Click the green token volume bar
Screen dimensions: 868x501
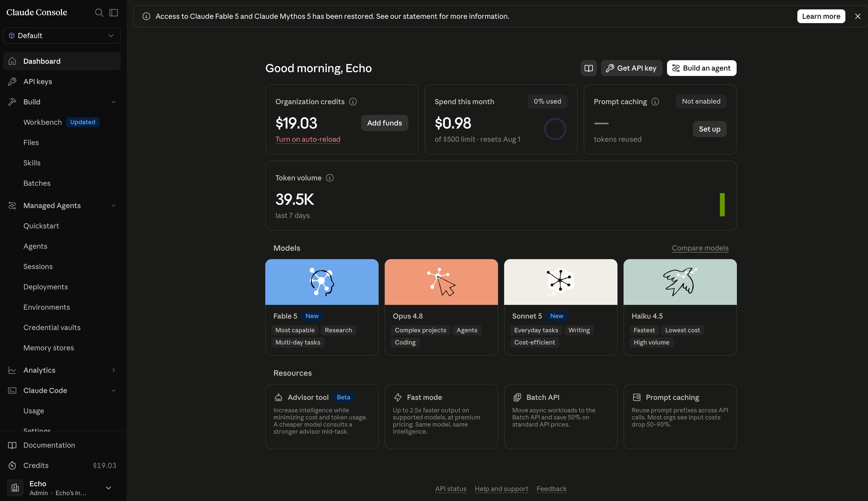pyautogui.click(x=722, y=205)
